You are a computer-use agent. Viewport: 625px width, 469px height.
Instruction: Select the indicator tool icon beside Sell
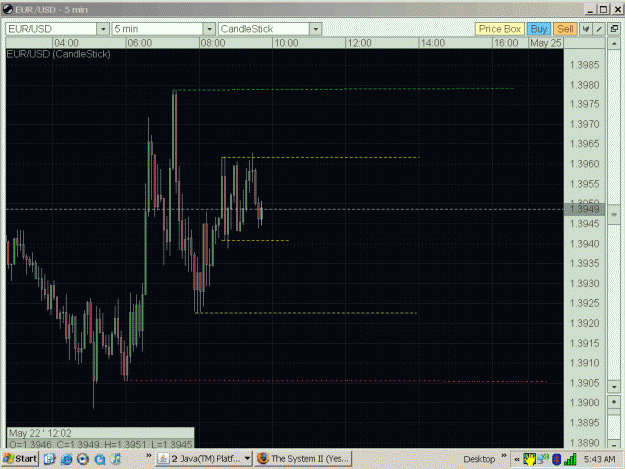click(586, 29)
